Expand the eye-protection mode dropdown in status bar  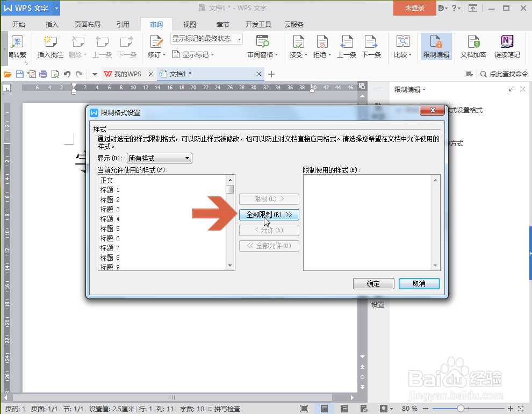coord(392,409)
